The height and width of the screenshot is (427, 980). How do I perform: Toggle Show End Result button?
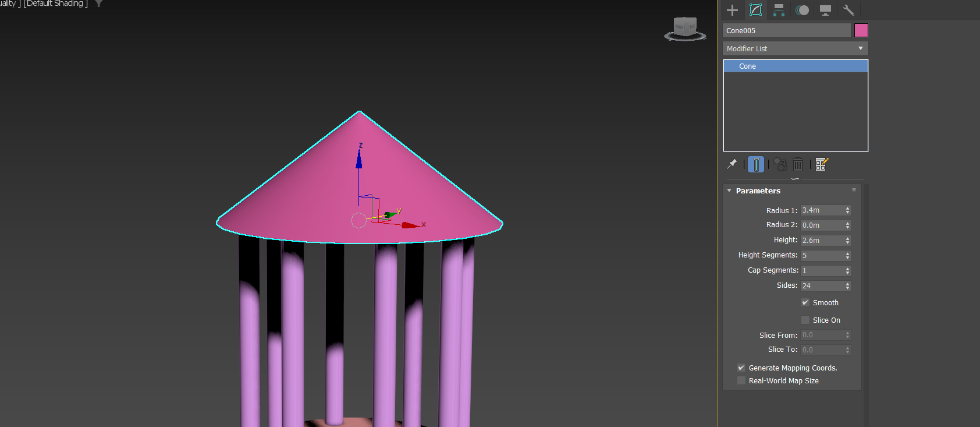pos(756,164)
